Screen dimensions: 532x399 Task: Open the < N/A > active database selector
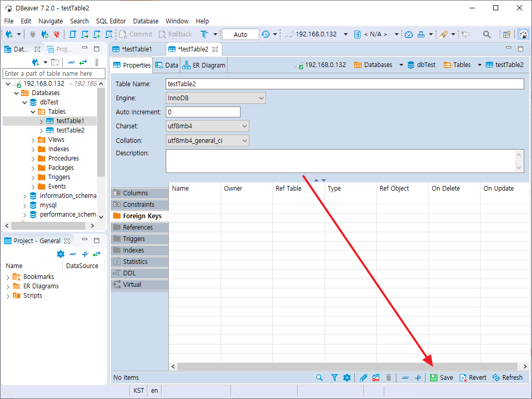(376, 34)
